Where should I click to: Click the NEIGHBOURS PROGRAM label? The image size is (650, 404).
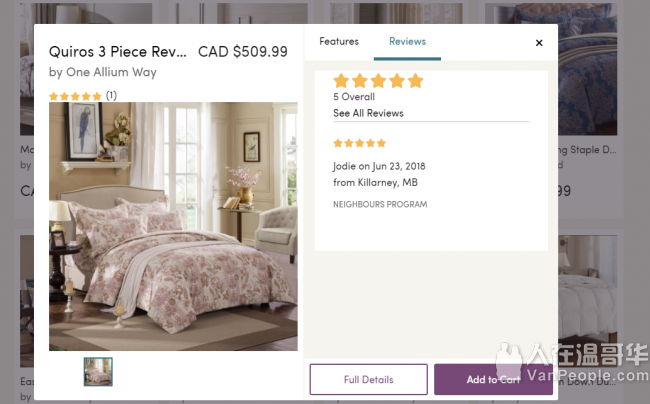click(x=380, y=204)
